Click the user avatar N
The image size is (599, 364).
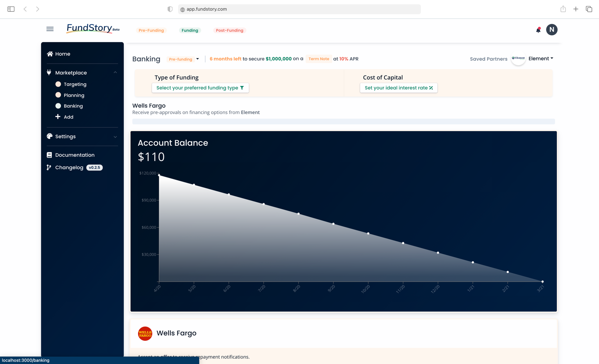click(552, 30)
